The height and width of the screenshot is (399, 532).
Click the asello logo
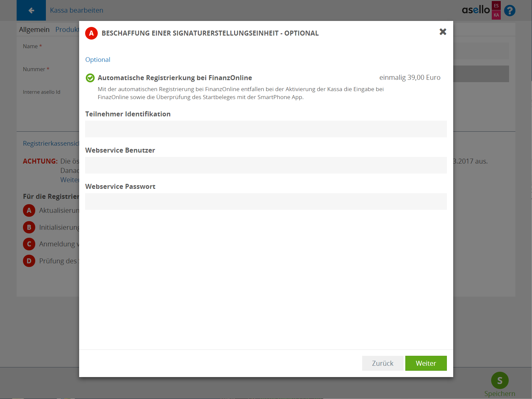click(x=475, y=10)
